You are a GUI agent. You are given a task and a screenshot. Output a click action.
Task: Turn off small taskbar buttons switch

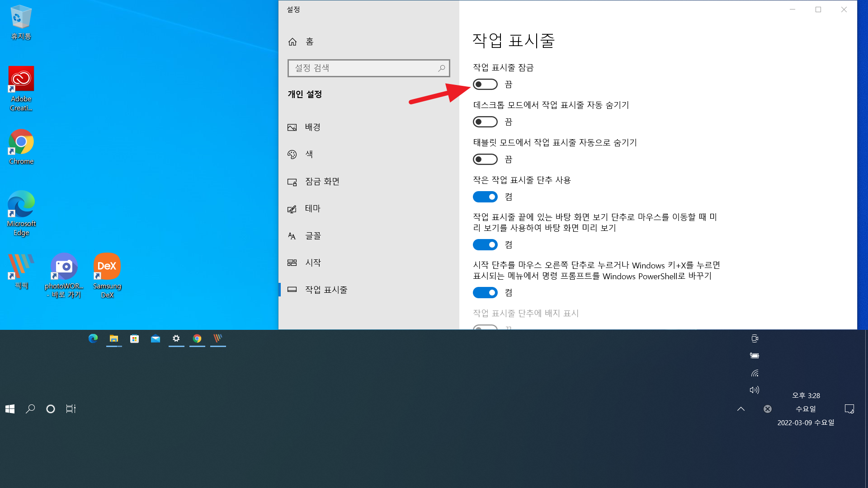coord(485,197)
